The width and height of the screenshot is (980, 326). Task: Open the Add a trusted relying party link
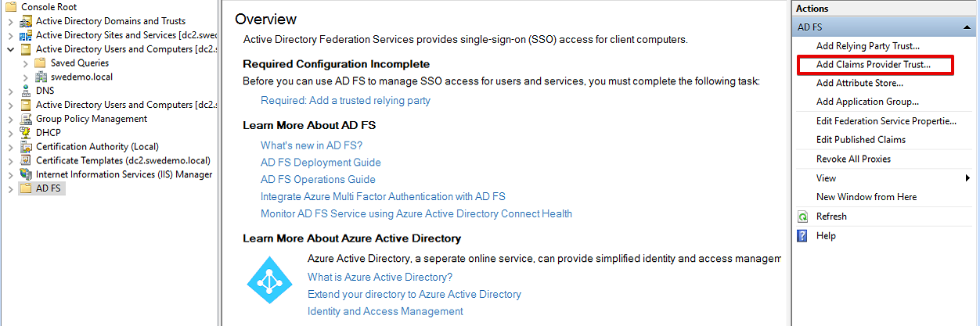[x=345, y=100]
